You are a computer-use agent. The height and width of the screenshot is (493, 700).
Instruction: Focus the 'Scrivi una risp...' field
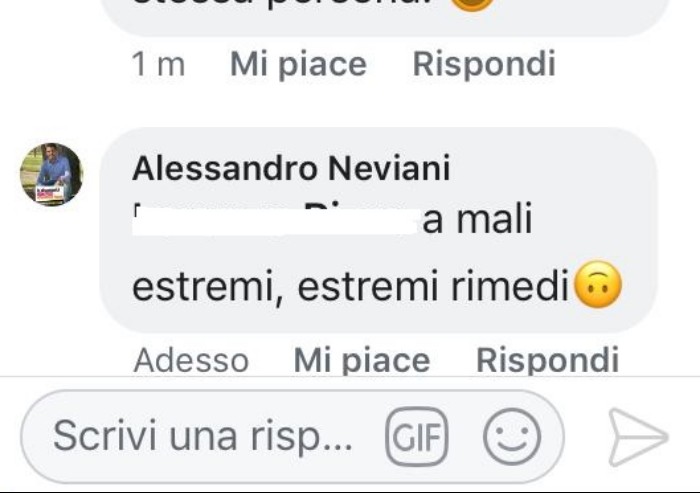point(203,435)
